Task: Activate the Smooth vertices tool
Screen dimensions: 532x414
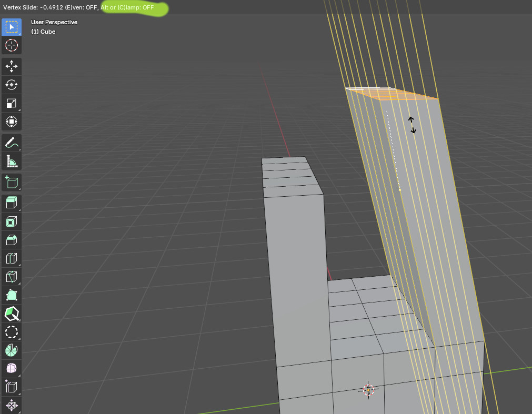Action: tap(12, 369)
